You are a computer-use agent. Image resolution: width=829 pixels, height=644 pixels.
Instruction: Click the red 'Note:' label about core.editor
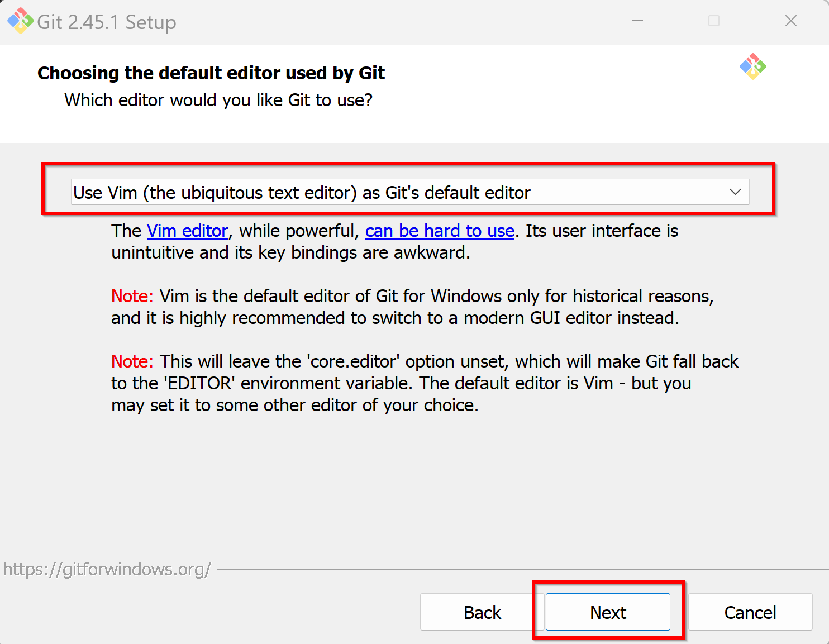tap(132, 361)
